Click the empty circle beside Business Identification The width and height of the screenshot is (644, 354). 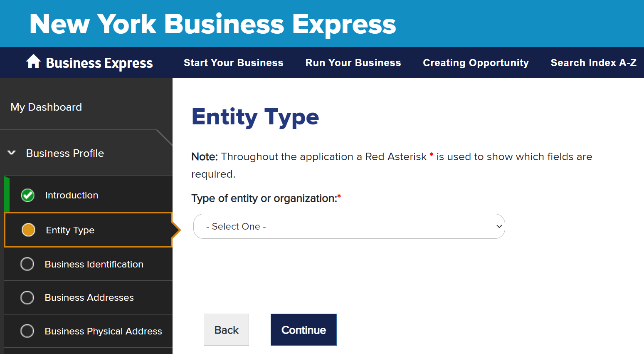pos(27,264)
